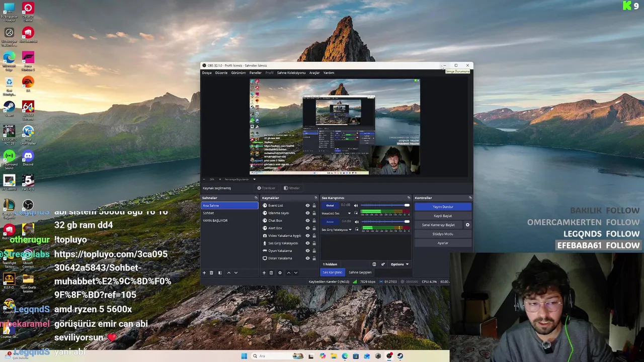Toggle monitoring headphone icon for Masaüstü Ses
Image resolution: width=644 pixels, height=362 pixels.
click(x=356, y=213)
